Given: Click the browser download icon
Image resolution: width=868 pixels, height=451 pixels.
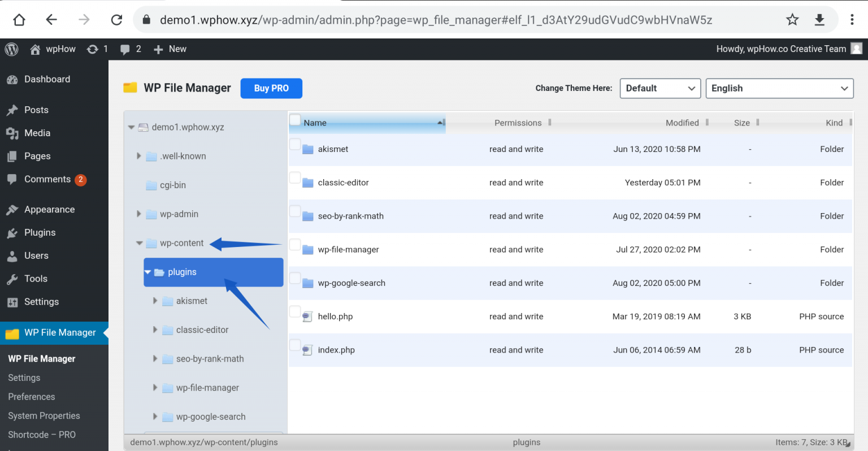Looking at the screenshot, I should [x=819, y=20].
